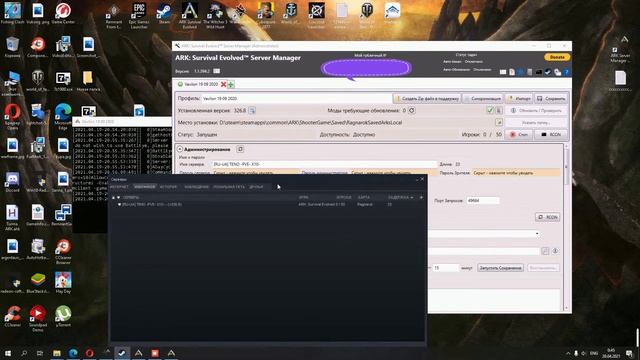640x360 pixels.
Task: Open sort dropdown arrow in Steam server list header
Action: point(412,198)
